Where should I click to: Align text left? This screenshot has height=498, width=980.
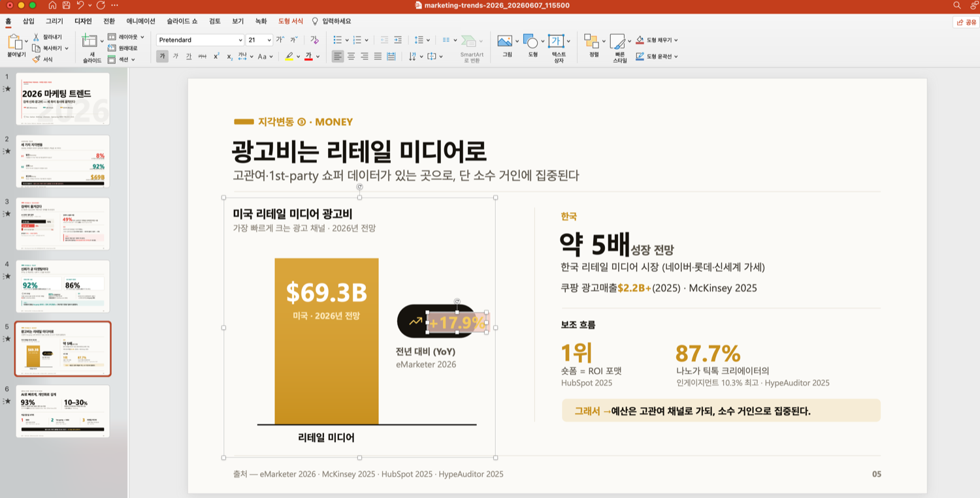click(x=337, y=56)
